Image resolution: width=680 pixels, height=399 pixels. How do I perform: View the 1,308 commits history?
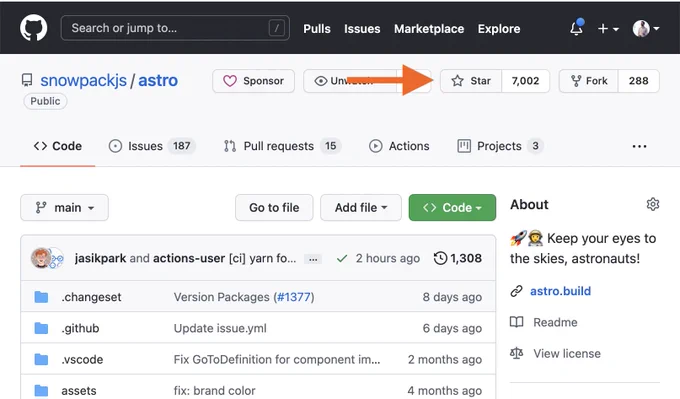[458, 258]
